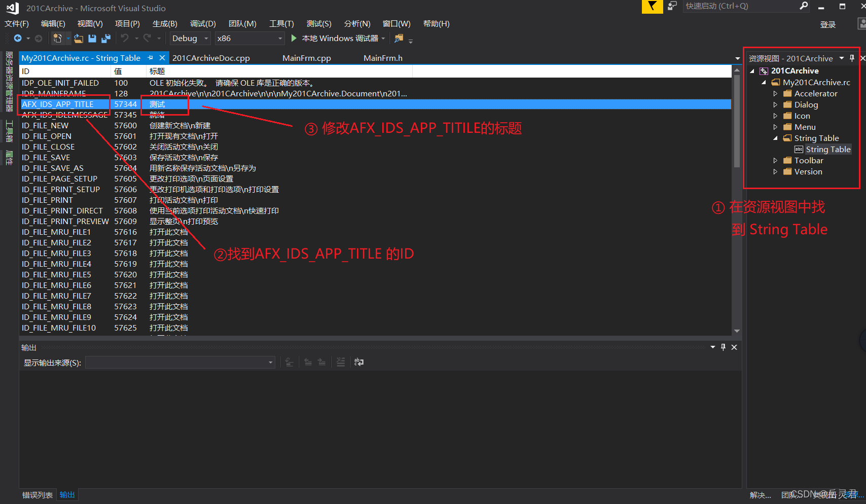The width and height of the screenshot is (866, 504).
Task: Select the String Table resource leaf item
Action: (828, 150)
